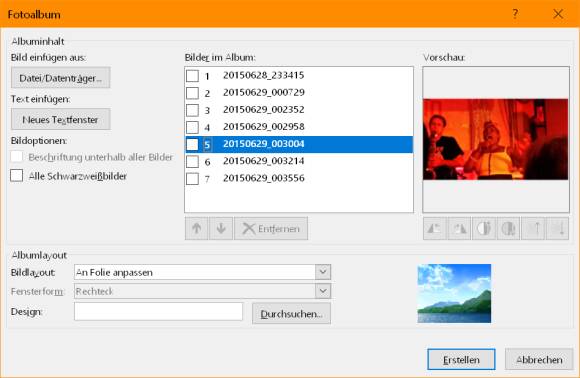Browse for a design with Durchsuchen

tap(291, 314)
